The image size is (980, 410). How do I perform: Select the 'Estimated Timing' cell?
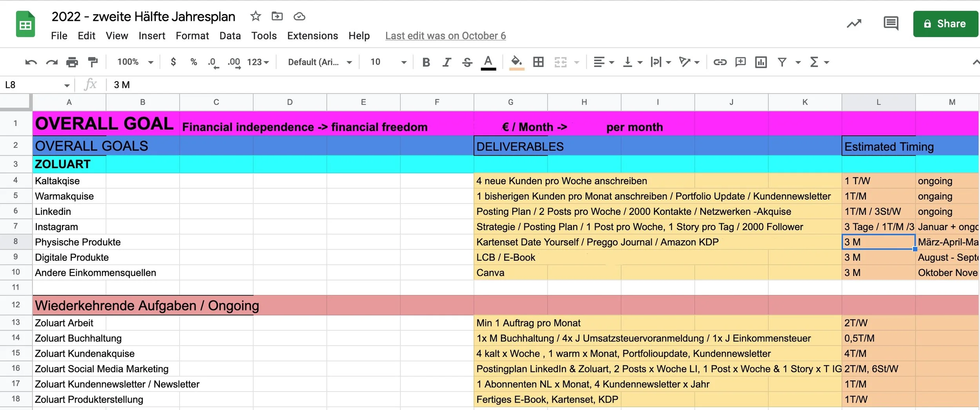point(878,146)
